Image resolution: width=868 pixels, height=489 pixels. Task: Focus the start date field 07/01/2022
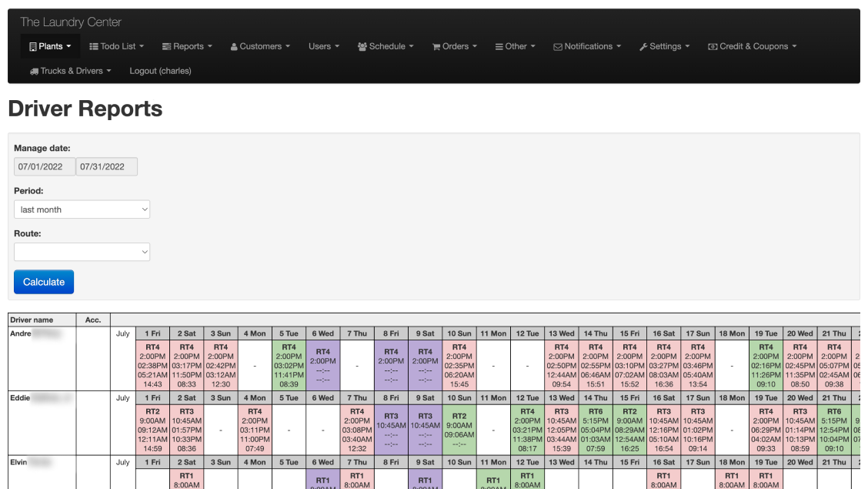coord(45,166)
